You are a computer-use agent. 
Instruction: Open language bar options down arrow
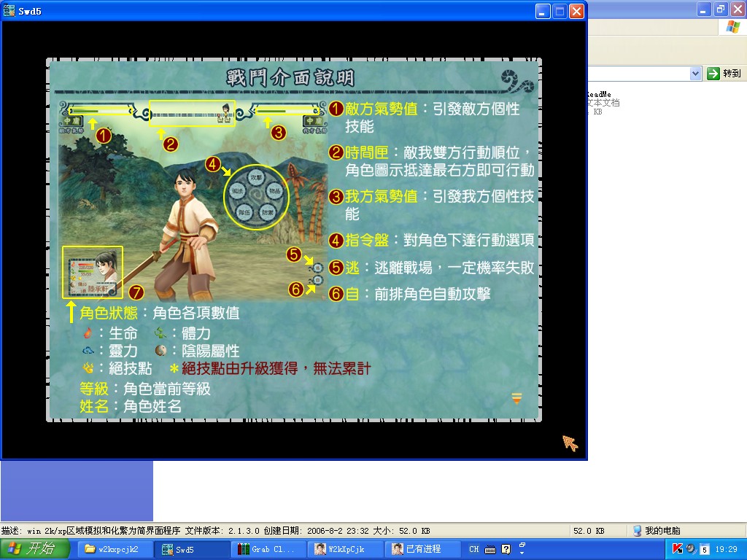522,553
